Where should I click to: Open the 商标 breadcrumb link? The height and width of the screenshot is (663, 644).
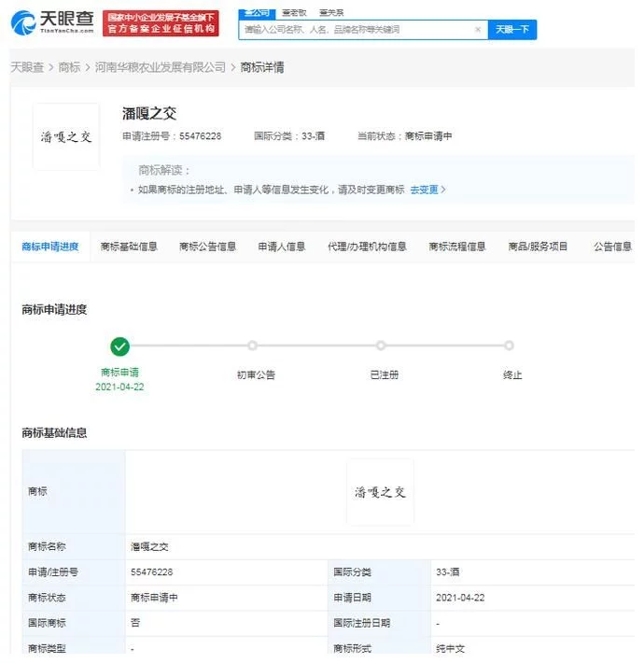[69, 67]
